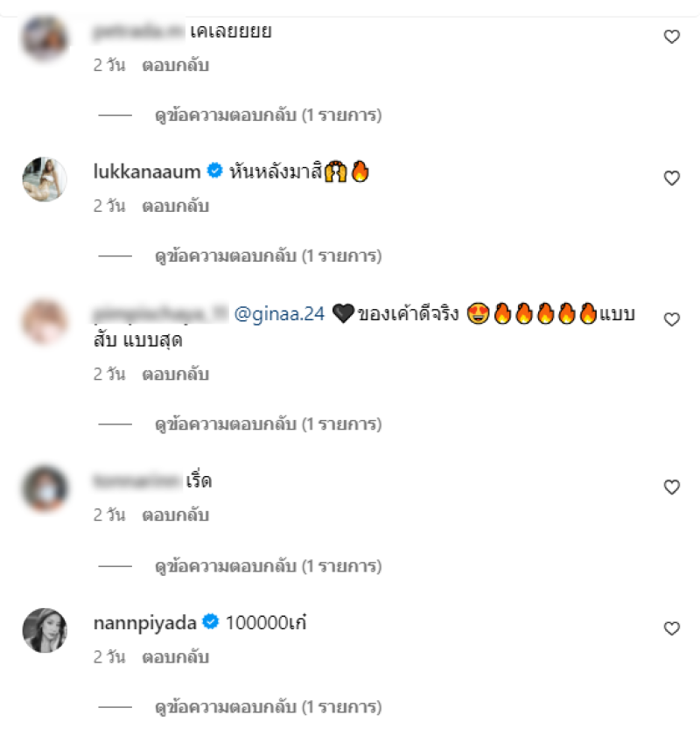Expand replies under nannpiyada's comment
The height and width of the screenshot is (729, 700).
(269, 707)
